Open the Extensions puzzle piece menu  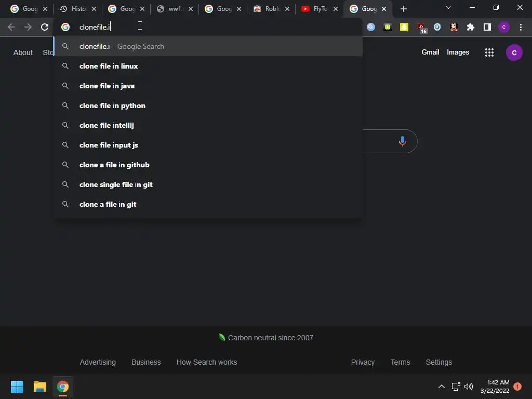point(471,27)
